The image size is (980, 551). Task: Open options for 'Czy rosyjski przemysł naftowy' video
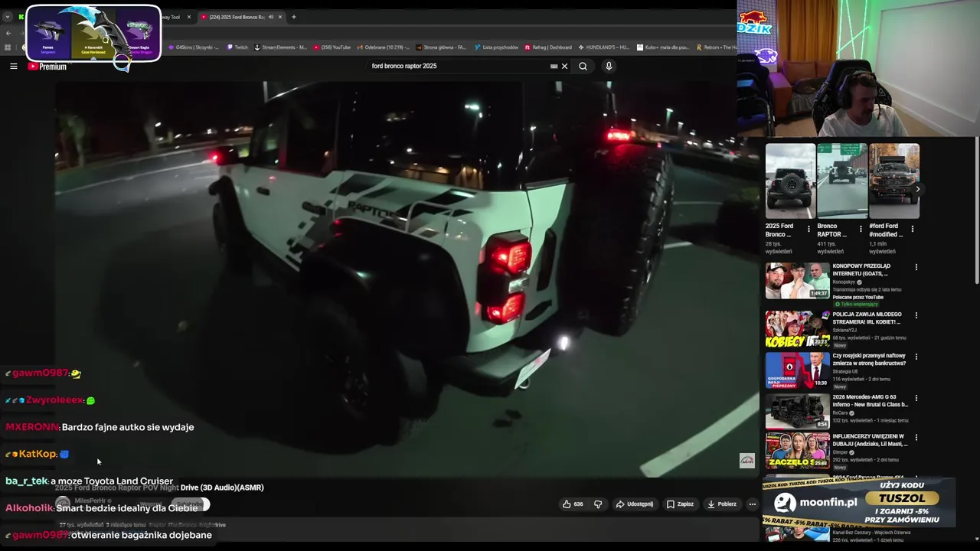916,357
